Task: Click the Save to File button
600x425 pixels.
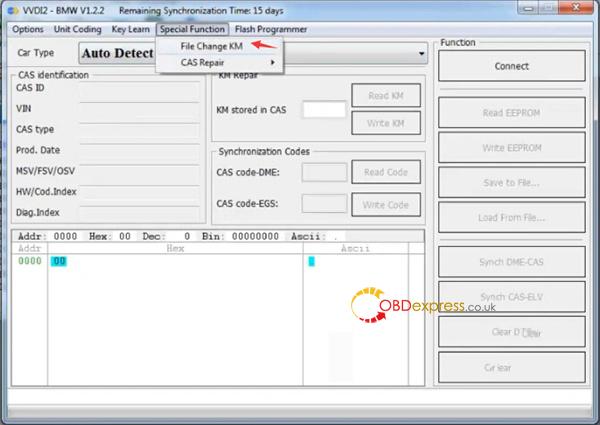Action: (512, 183)
